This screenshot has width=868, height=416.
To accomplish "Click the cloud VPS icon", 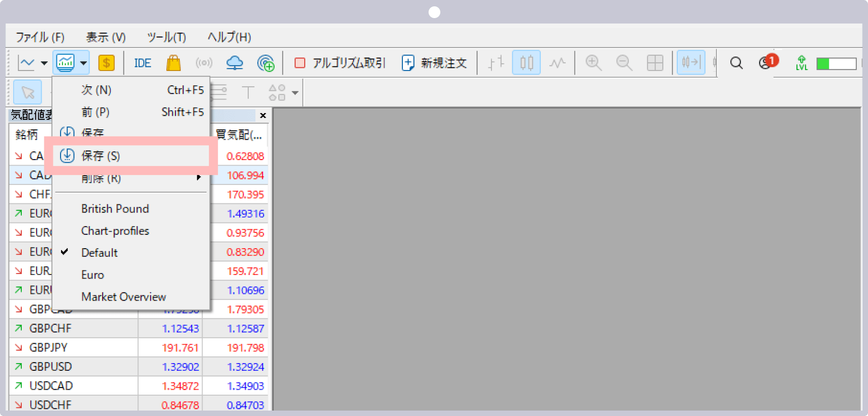I will pyautogui.click(x=235, y=62).
